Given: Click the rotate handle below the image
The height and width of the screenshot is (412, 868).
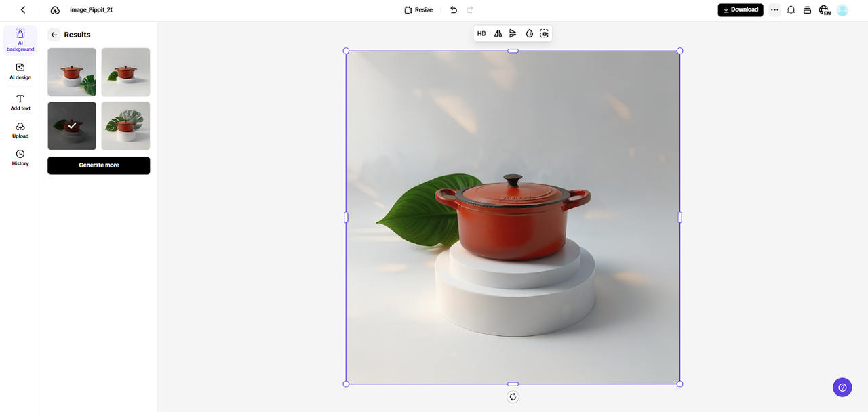Looking at the screenshot, I should (513, 397).
